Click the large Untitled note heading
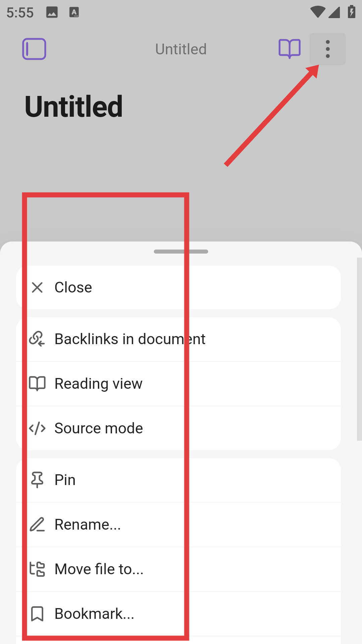The width and height of the screenshot is (362, 644). pos(74,107)
